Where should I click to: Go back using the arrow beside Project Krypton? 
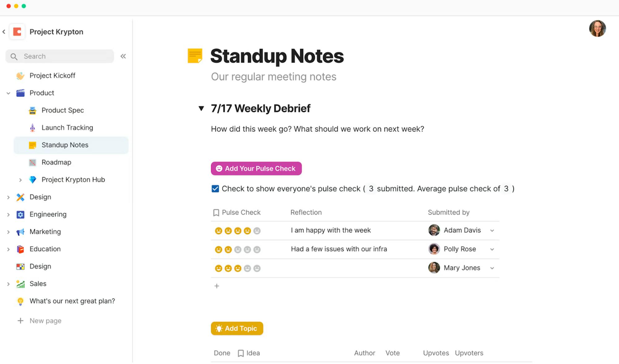[x=4, y=32]
